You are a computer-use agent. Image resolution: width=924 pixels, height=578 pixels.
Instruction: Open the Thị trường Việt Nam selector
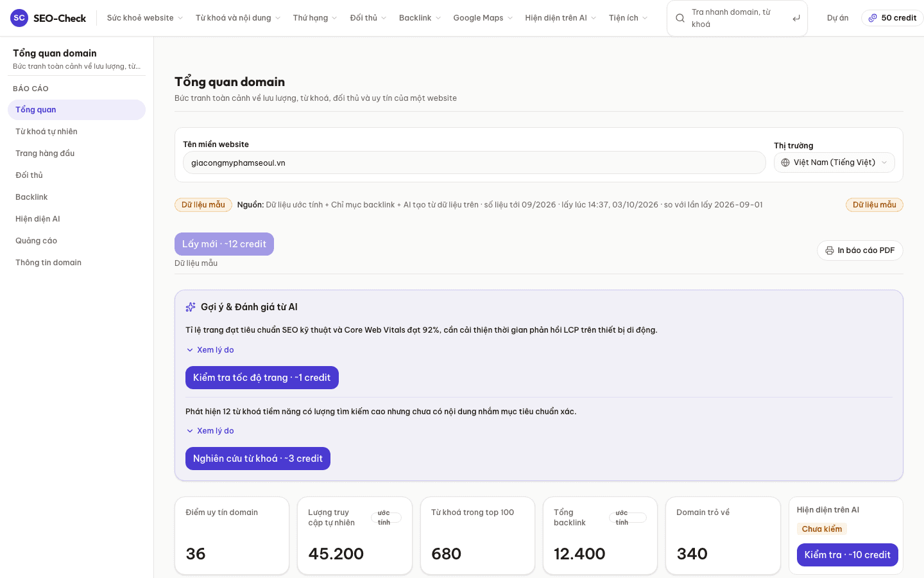(x=834, y=162)
